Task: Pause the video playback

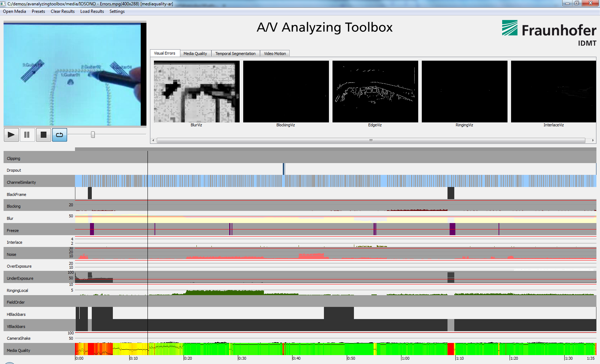Action: pos(27,135)
